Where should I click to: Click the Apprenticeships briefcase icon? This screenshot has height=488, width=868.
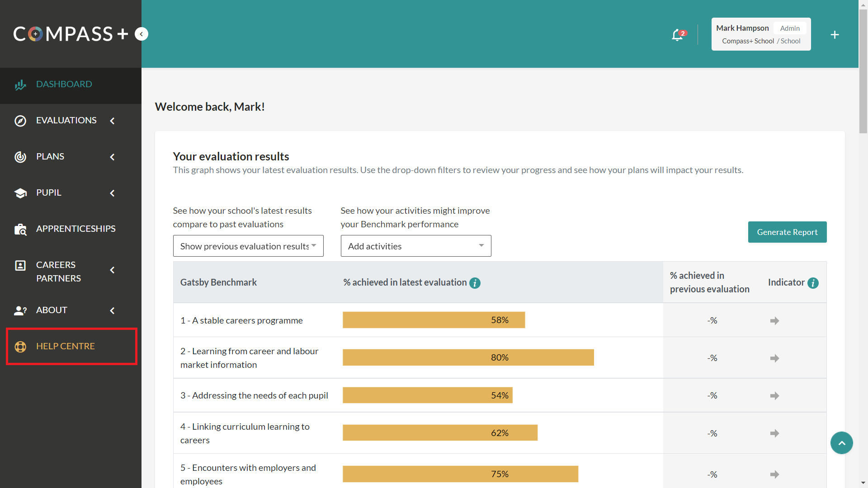pyautogui.click(x=20, y=230)
